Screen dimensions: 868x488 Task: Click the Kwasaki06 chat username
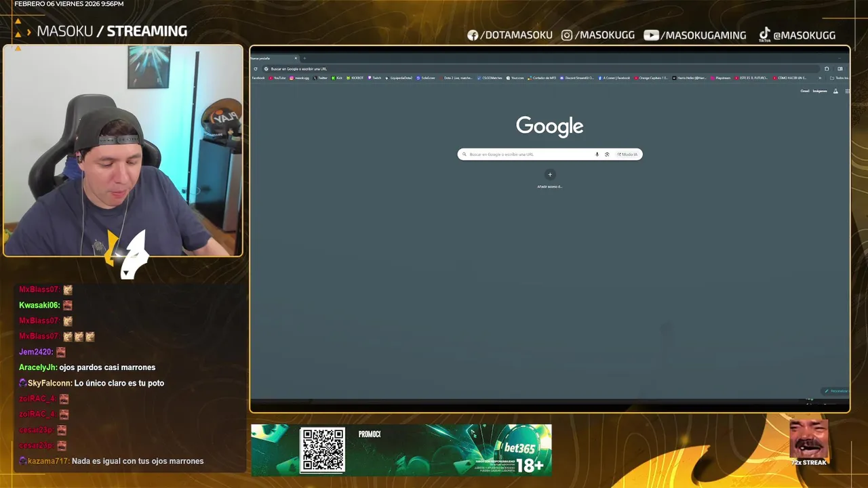click(39, 305)
